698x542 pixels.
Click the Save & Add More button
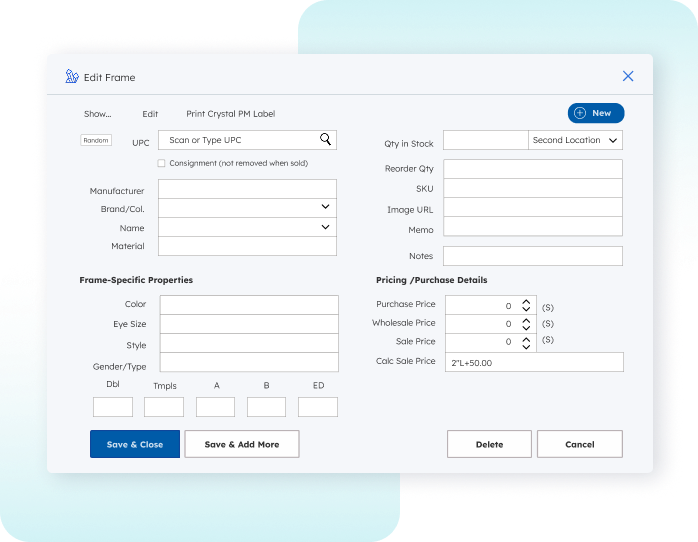(242, 444)
